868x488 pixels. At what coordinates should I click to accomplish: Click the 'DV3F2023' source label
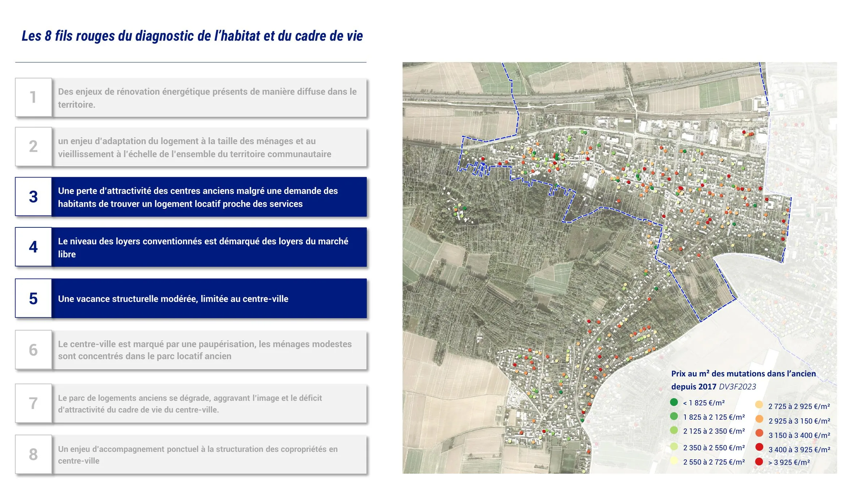click(737, 387)
